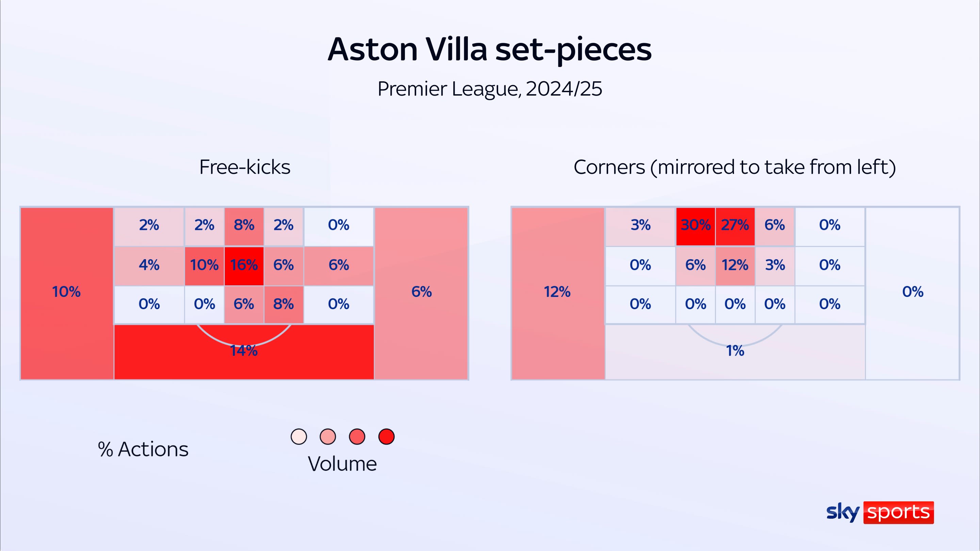The height and width of the screenshot is (551, 980).
Task: Click the 14% zone in Free-kicks map
Action: pyautogui.click(x=244, y=351)
